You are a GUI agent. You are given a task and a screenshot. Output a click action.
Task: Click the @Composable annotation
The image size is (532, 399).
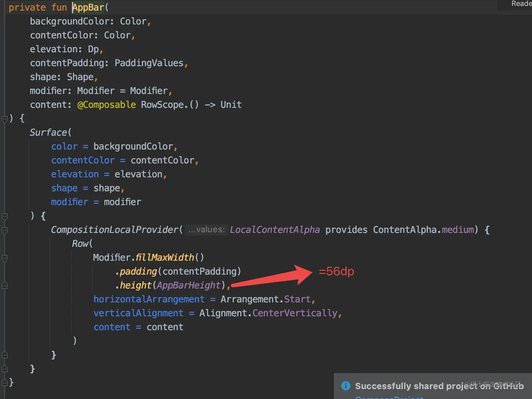(x=106, y=105)
